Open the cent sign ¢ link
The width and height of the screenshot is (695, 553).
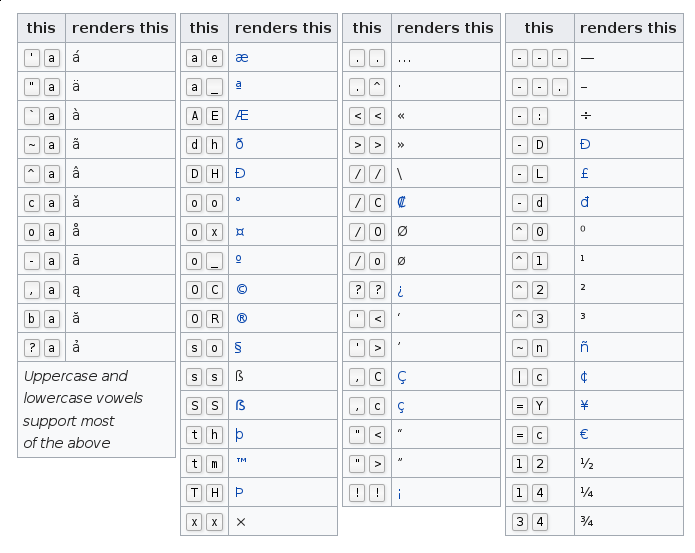[585, 376]
